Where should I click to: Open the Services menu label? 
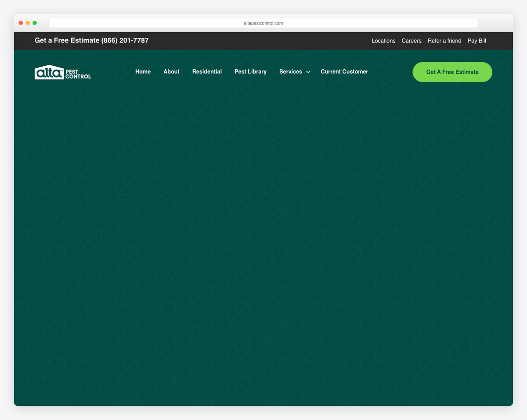coord(291,72)
